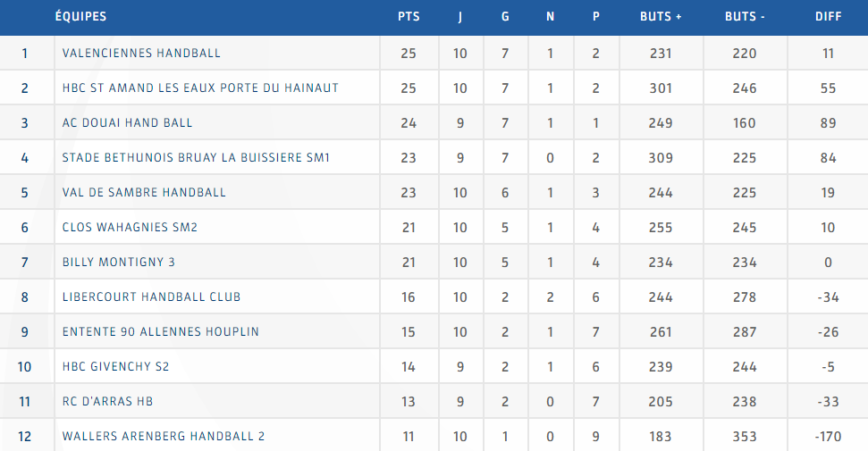Viewport: 868px width, 451px height.
Task: Click the J column header
Action: 460,17
